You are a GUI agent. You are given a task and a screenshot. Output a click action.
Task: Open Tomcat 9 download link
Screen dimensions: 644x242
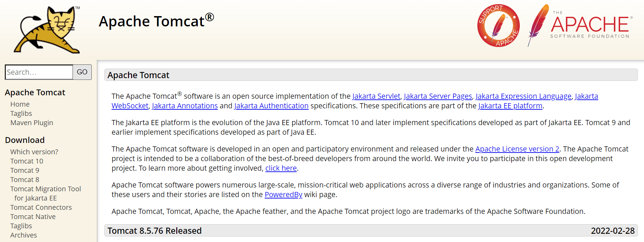[x=25, y=170]
